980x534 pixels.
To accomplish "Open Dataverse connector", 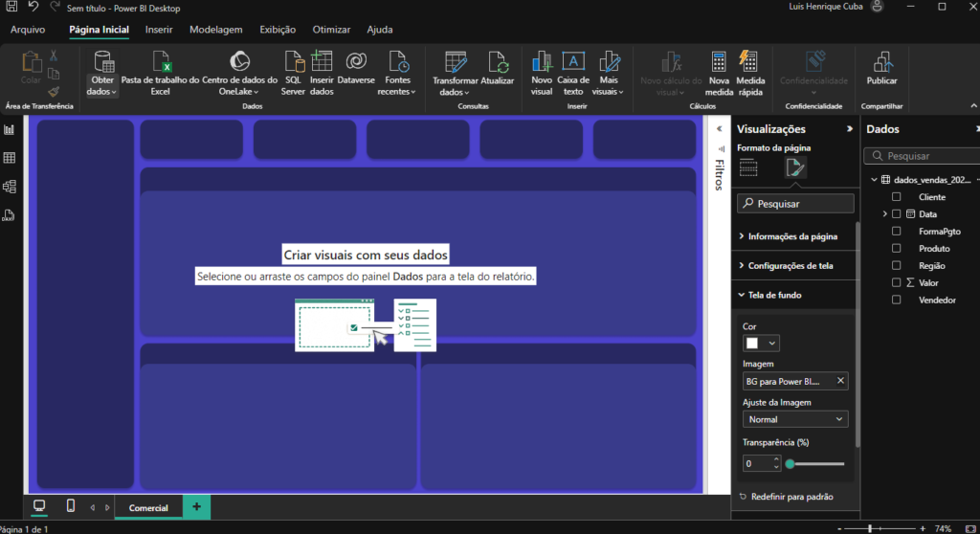I will pyautogui.click(x=356, y=69).
